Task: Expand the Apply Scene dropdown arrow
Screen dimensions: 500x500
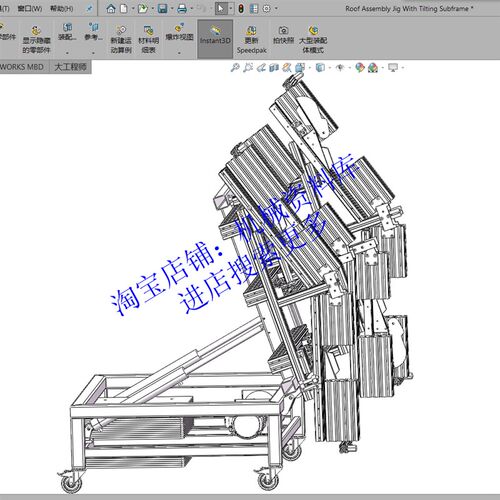Action: pos(383,68)
